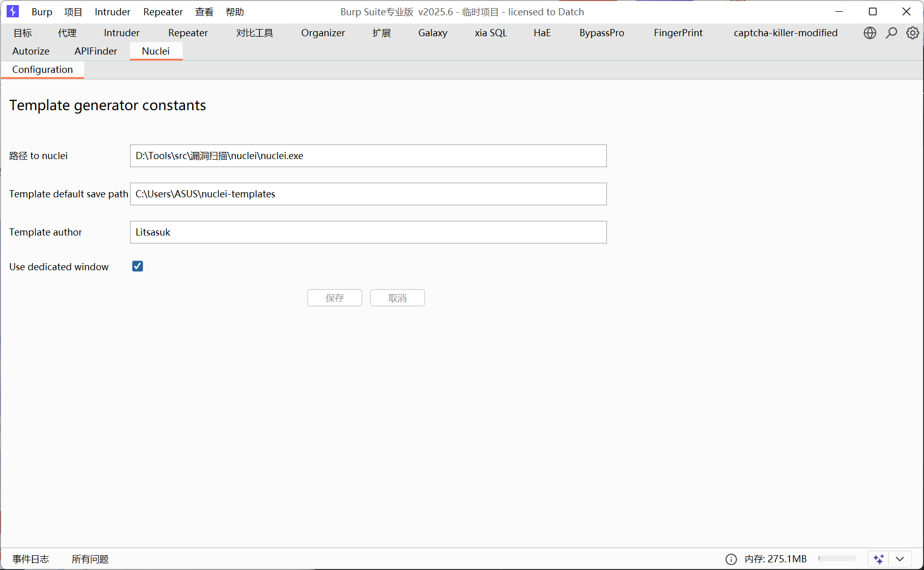
Task: Open the globe browser icon
Action: point(870,33)
